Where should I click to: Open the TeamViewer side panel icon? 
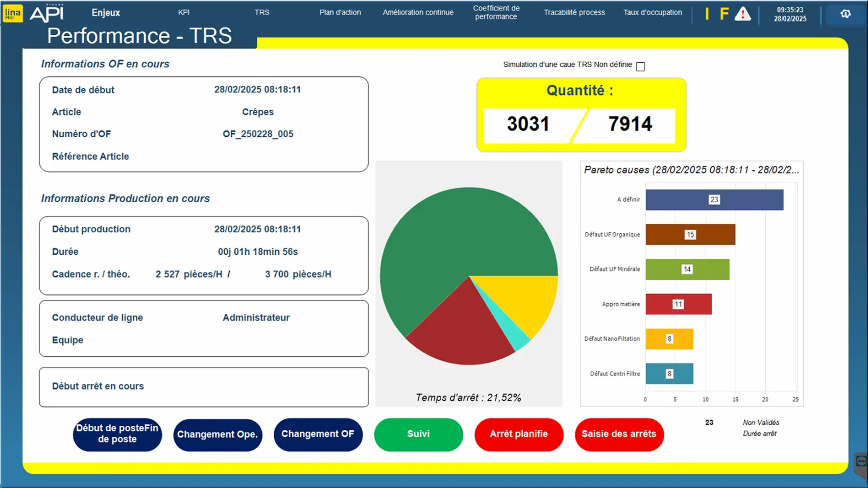click(x=861, y=462)
